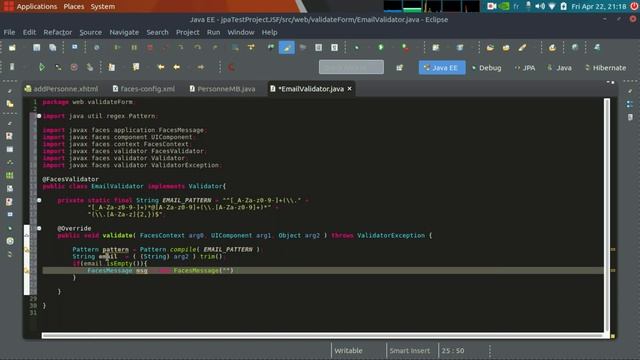The height and width of the screenshot is (360, 640).
Task: Switch to PersonneMB.java editor tab
Action: (x=222, y=89)
